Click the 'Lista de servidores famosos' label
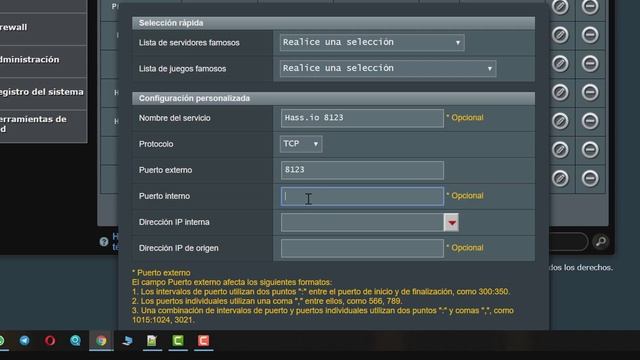The height and width of the screenshot is (360, 640). [189, 42]
